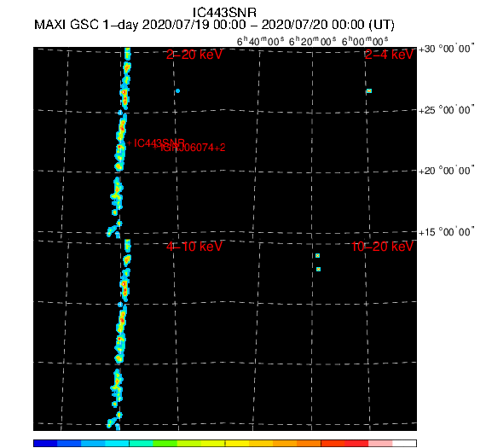Click the bright pixel in the 2-4 keV panel
Viewport: 486px width, 448px height.
(x=369, y=91)
